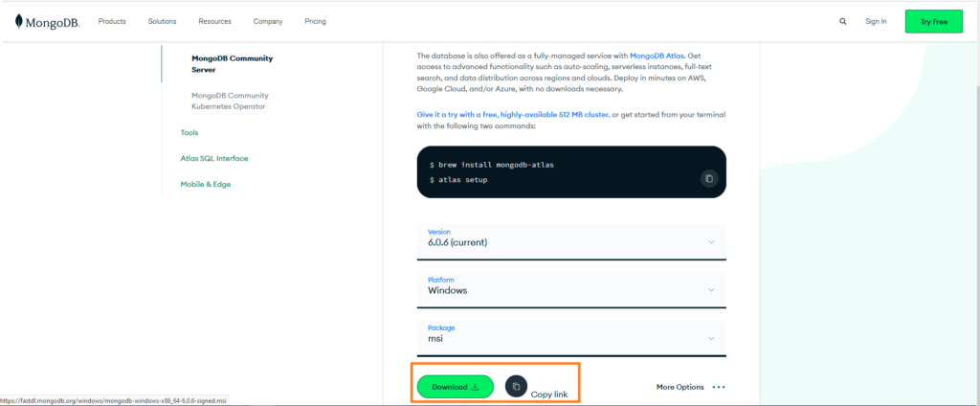
Task: Open Atlas SQL Interface in sidebar
Action: click(x=214, y=158)
